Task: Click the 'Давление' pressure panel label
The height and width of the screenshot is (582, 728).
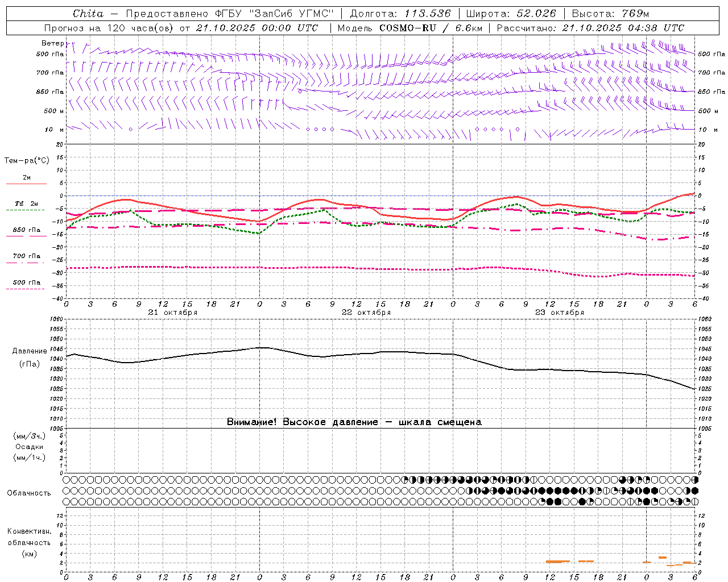Action: pyautogui.click(x=30, y=351)
